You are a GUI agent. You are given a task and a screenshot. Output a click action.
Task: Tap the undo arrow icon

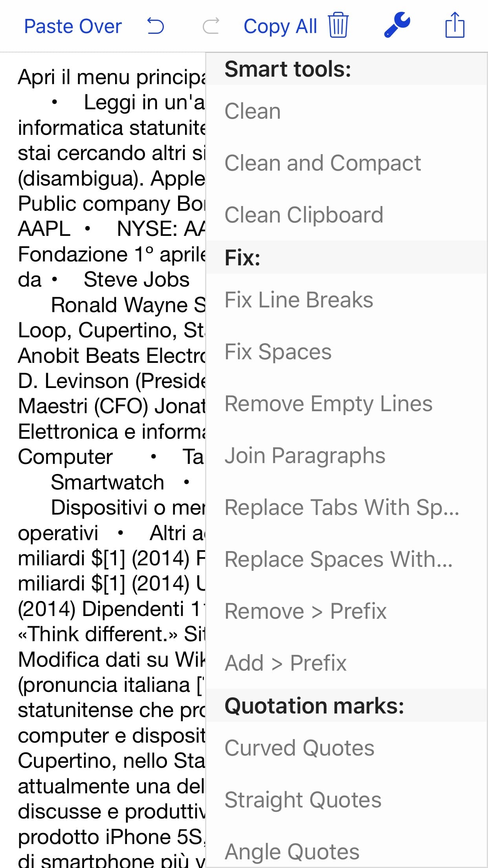156,26
